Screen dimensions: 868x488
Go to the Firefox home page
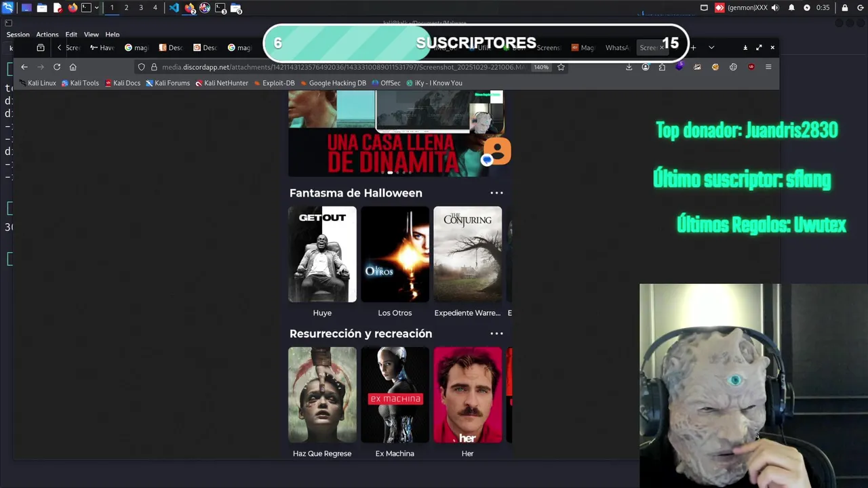pyautogui.click(x=73, y=67)
